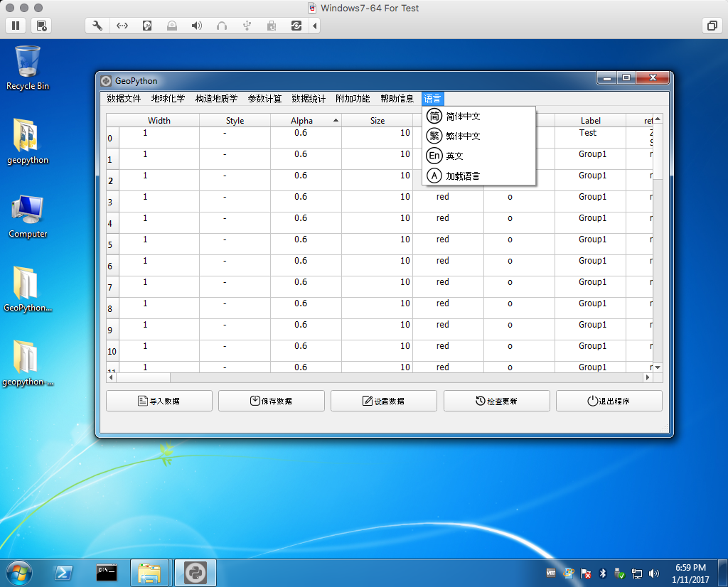Image resolution: width=728 pixels, height=587 pixels.
Task: Click horizontal scrollbar left arrow
Action: click(111, 378)
